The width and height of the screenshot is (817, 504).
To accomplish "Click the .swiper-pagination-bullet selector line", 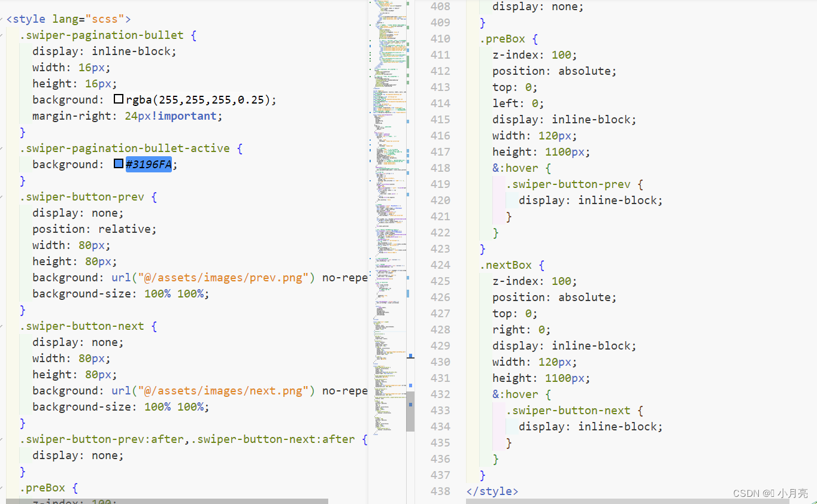I will 108,35.
